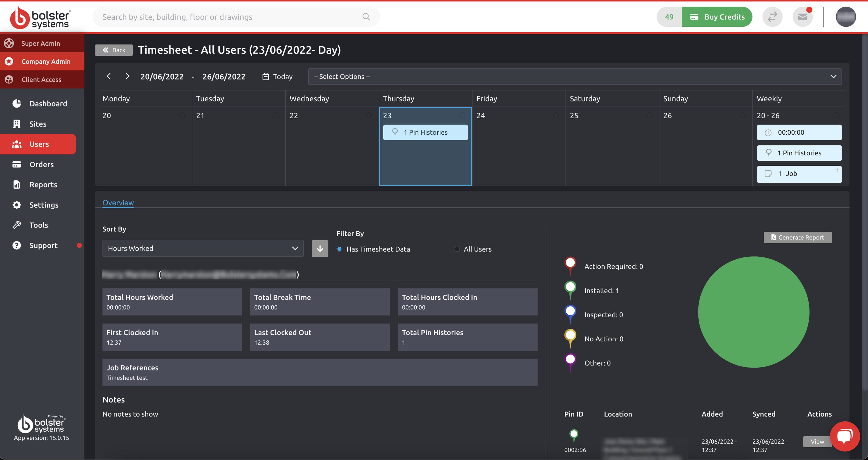
Task: Click the green pie chart segment
Action: click(754, 312)
